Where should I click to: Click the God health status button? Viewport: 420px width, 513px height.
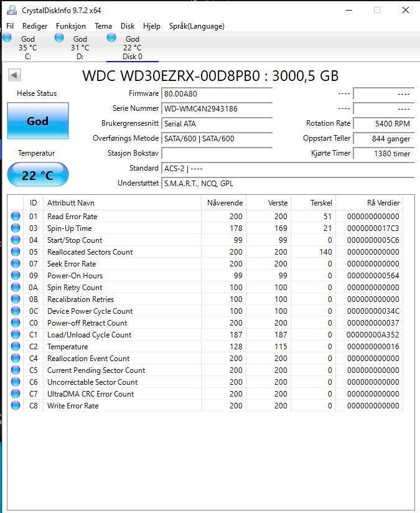(38, 121)
